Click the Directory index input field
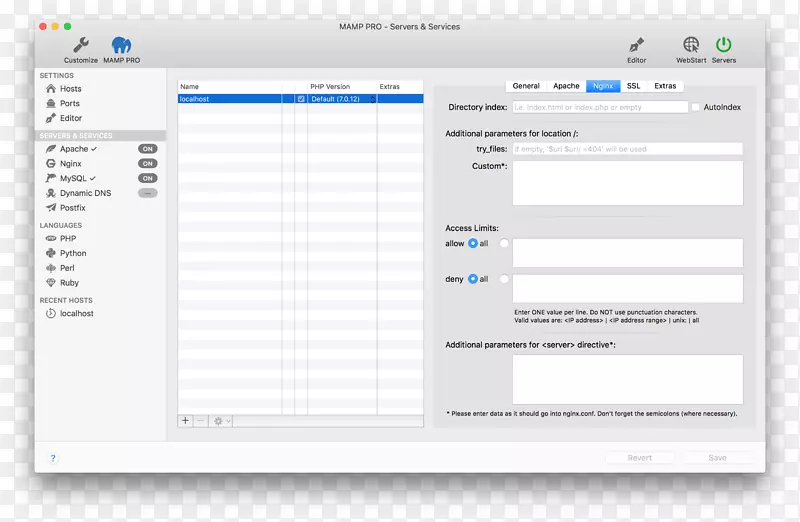Viewport: 800px width, 522px height. (x=600, y=107)
